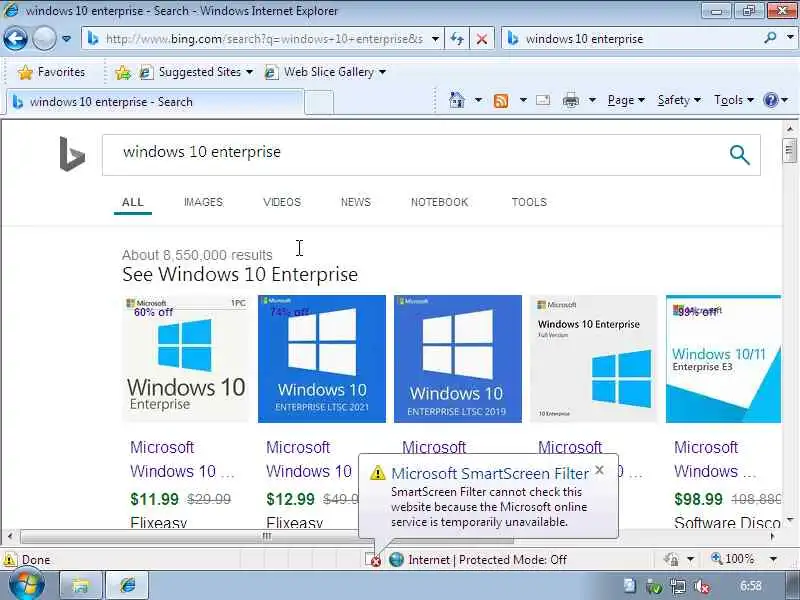Viewport: 800px width, 600px height.
Task: Click the Print icon
Action: (x=570, y=101)
